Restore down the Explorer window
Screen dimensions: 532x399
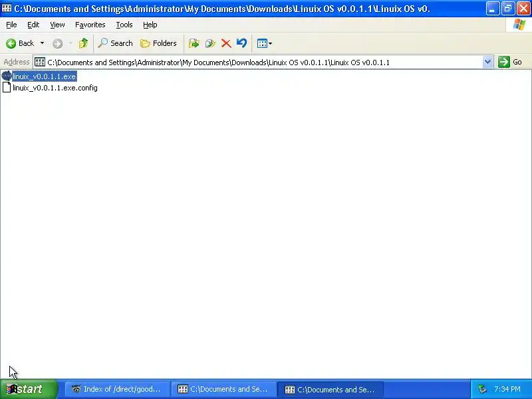pos(508,9)
